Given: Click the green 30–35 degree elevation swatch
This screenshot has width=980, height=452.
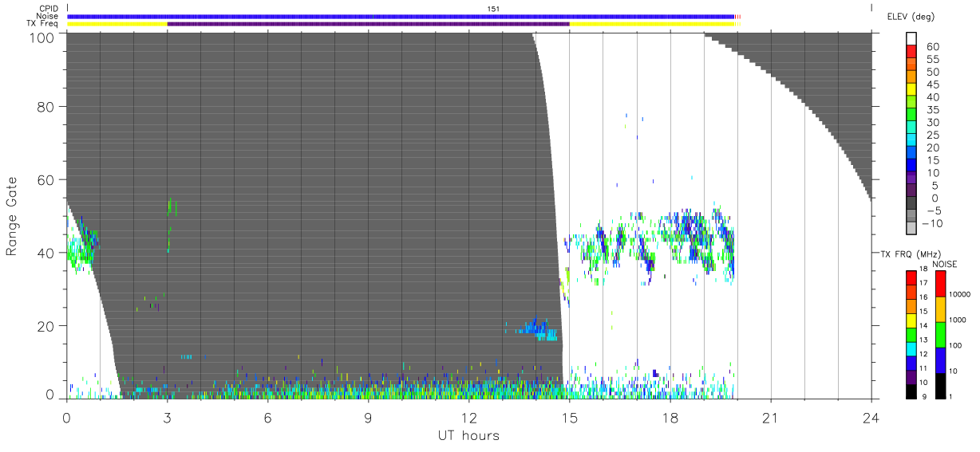Looking at the screenshot, I should (911, 115).
